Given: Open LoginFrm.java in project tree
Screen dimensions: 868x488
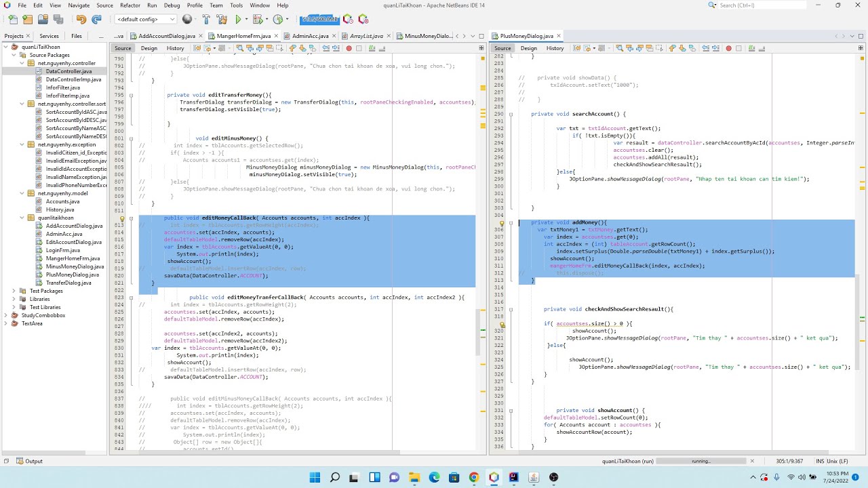Looking at the screenshot, I should click(62, 250).
